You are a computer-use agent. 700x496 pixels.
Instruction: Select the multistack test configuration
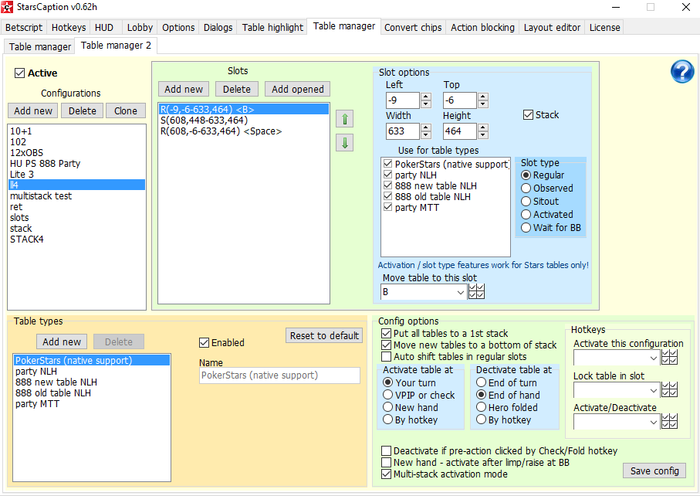click(41, 196)
